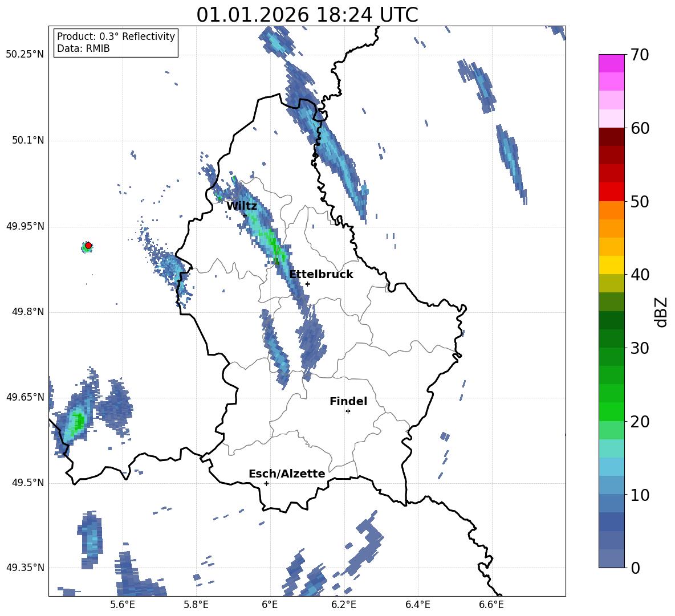Select the Esch/Alzette city label
Image resolution: width=675 pixels, height=616 pixels.
[x=287, y=474]
